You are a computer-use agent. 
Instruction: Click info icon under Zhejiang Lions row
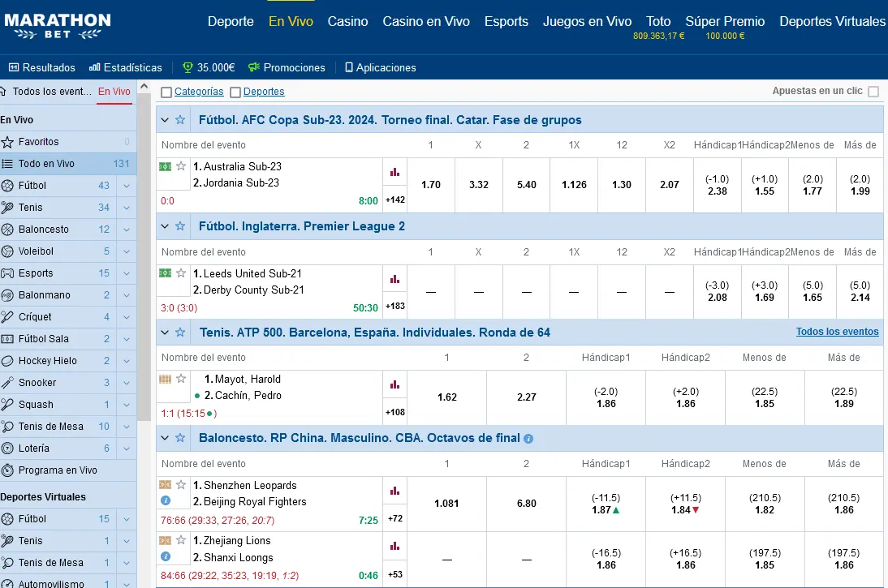166,556
